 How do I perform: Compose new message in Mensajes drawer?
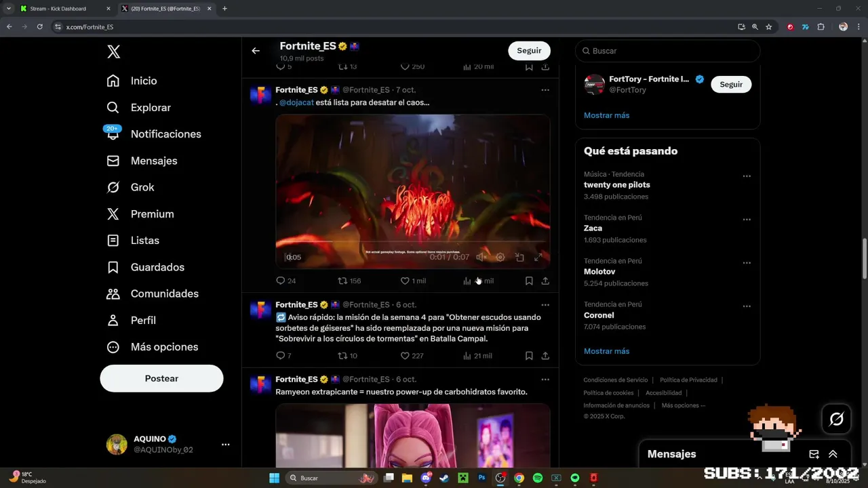point(814,454)
